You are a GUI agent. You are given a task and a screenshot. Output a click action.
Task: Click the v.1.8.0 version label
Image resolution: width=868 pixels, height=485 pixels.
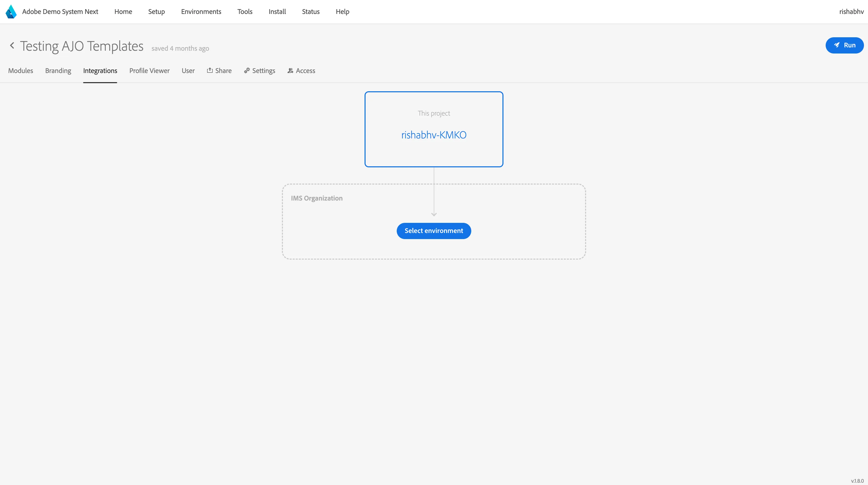(857, 481)
